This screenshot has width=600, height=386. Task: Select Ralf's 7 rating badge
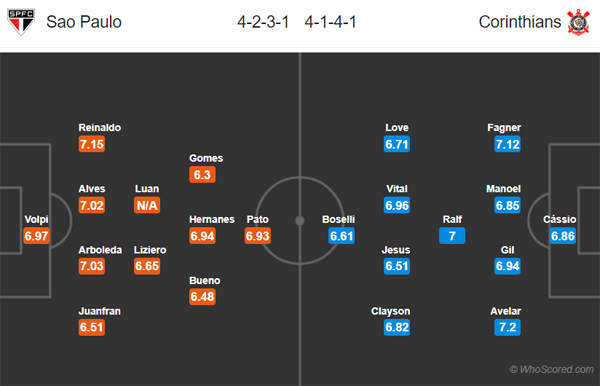tap(452, 236)
